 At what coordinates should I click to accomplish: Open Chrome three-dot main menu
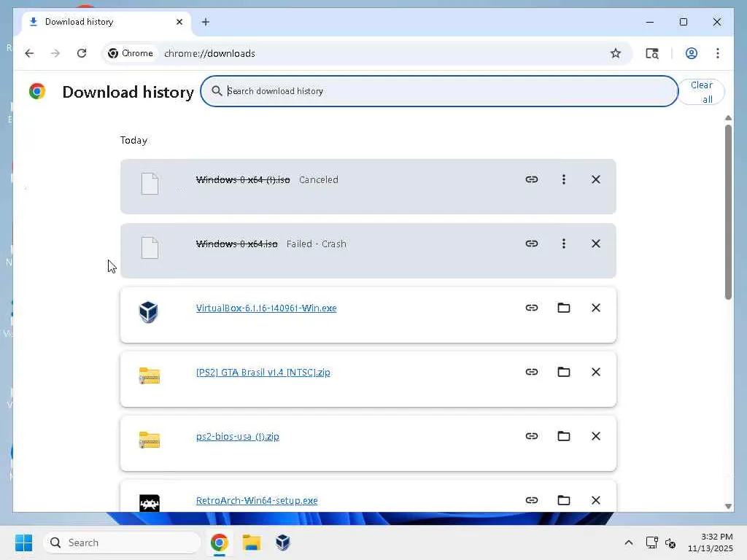(718, 53)
